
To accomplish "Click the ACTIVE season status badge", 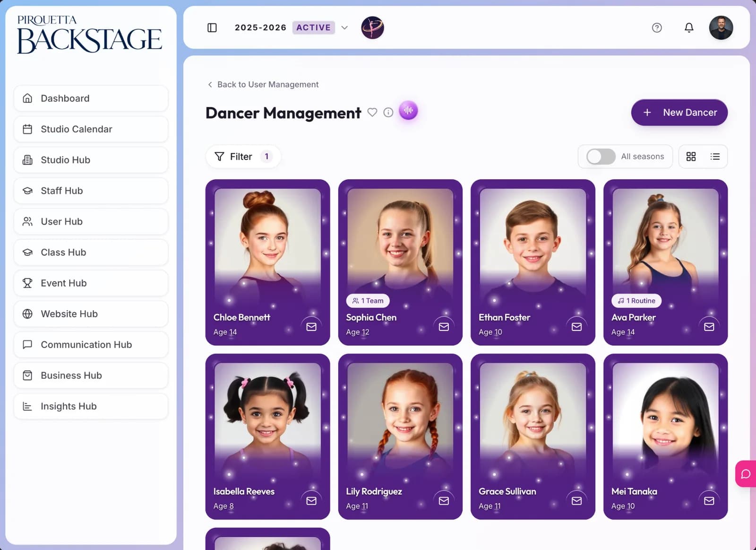I will [x=313, y=27].
